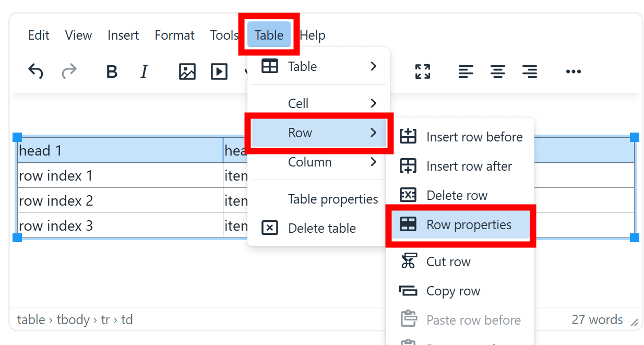
Task: Open the Format menu
Action: click(x=174, y=35)
